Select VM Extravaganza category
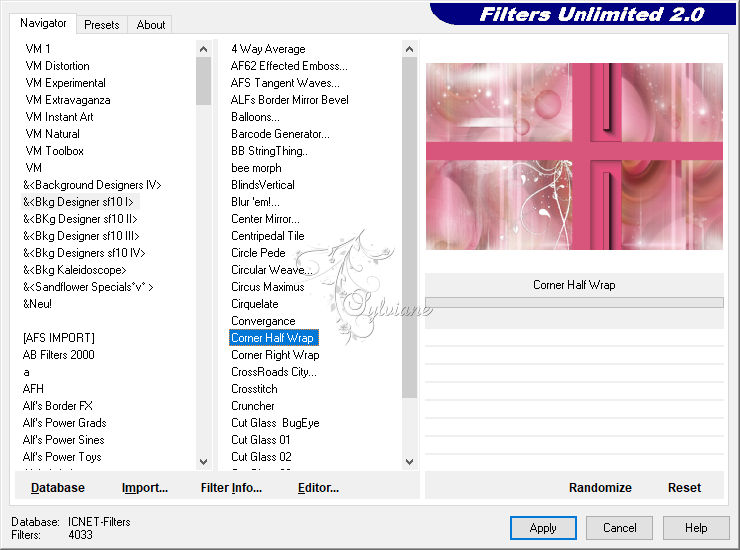The width and height of the screenshot is (740, 550). pos(68,100)
